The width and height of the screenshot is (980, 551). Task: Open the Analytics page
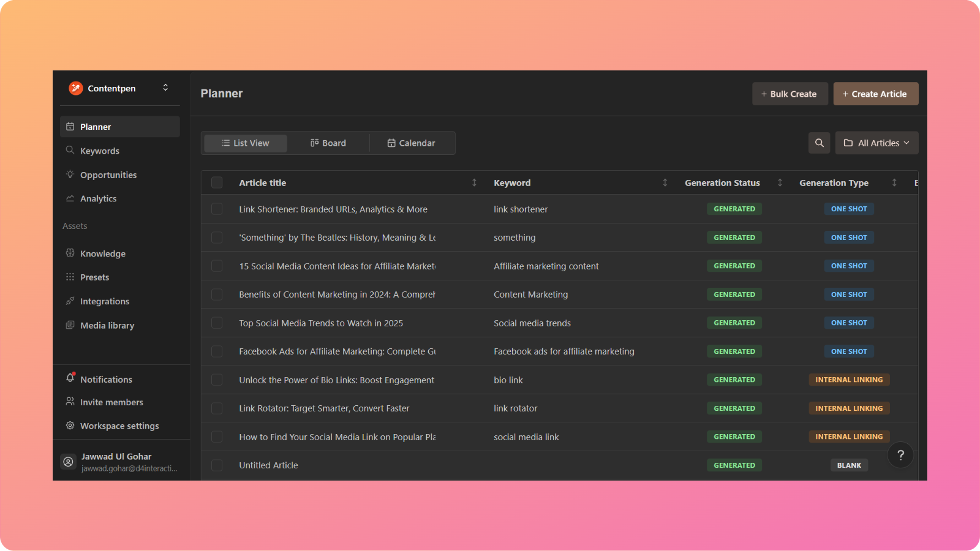click(98, 198)
